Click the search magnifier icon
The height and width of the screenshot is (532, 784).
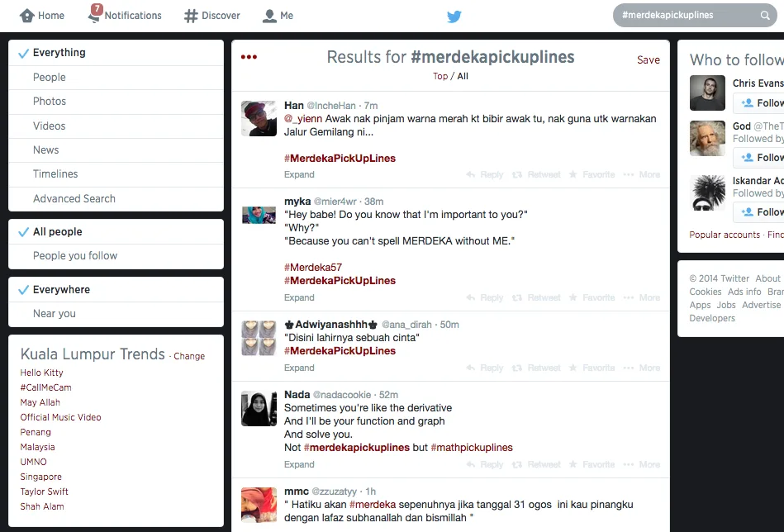click(x=765, y=16)
